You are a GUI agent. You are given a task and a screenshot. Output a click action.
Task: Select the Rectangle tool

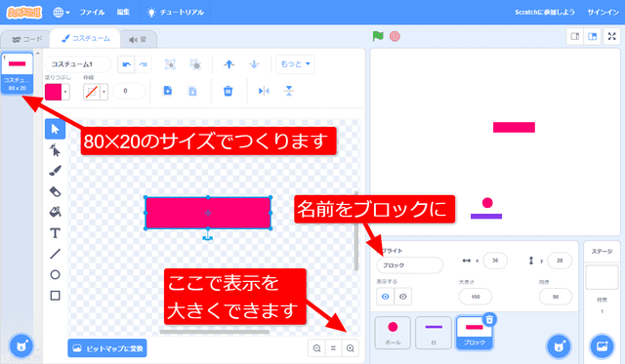point(55,296)
